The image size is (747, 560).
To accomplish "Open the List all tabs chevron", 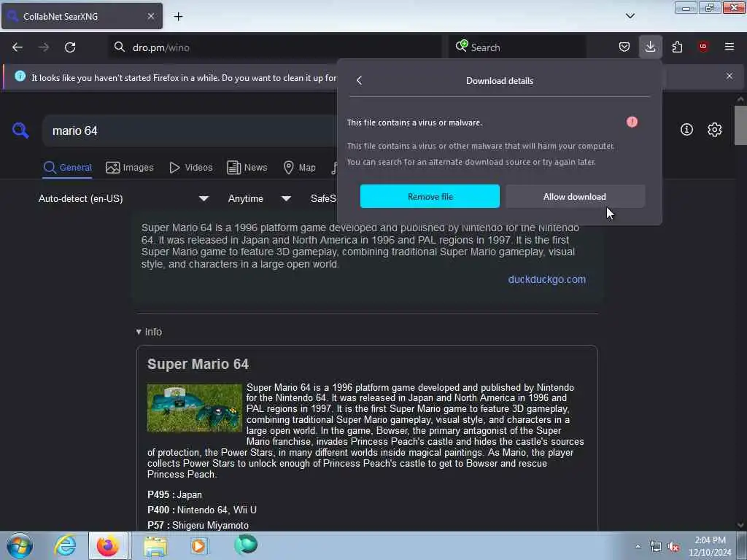I will [630, 16].
